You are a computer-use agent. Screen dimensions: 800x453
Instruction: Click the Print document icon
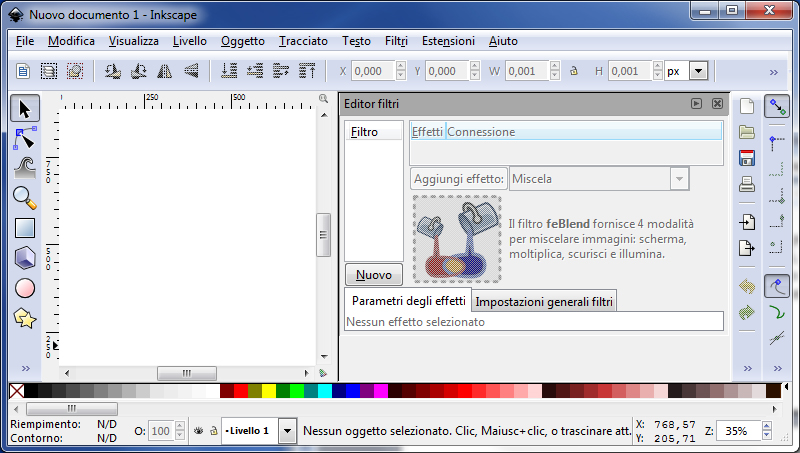click(x=746, y=184)
